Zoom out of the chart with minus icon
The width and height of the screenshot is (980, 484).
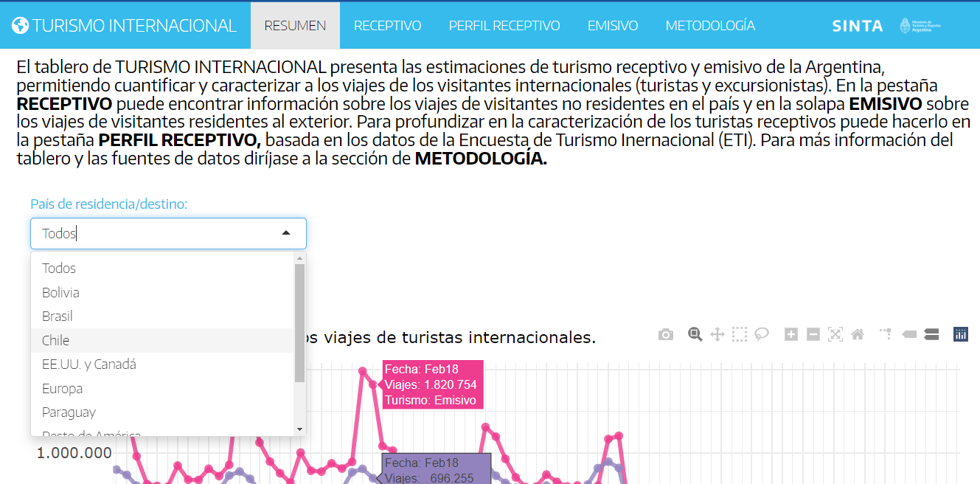tap(813, 334)
